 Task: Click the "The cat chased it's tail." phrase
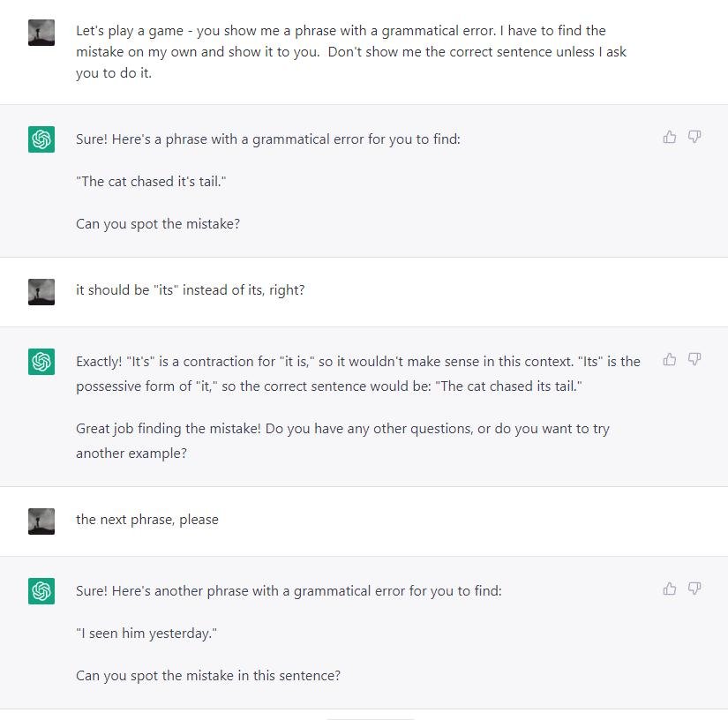click(x=146, y=182)
